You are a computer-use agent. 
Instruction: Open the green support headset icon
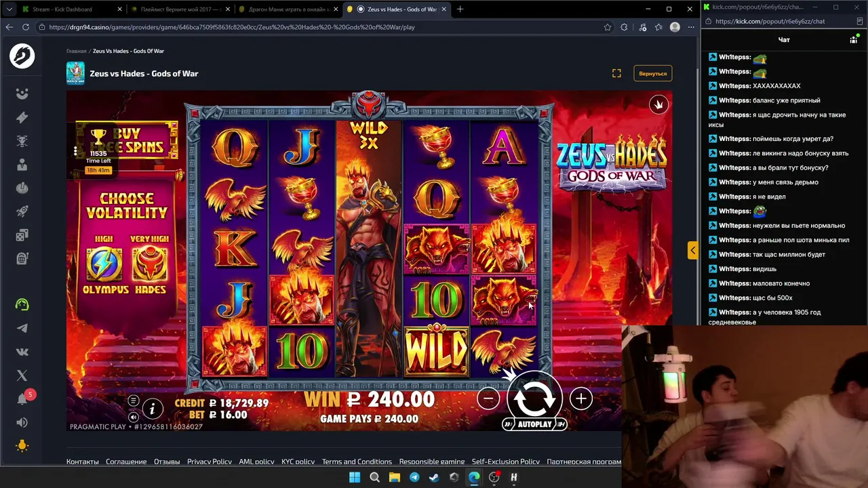pos(22,304)
